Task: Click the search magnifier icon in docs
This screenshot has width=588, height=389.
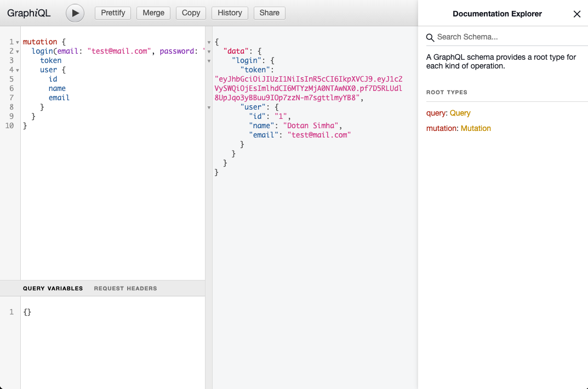Action: point(430,37)
